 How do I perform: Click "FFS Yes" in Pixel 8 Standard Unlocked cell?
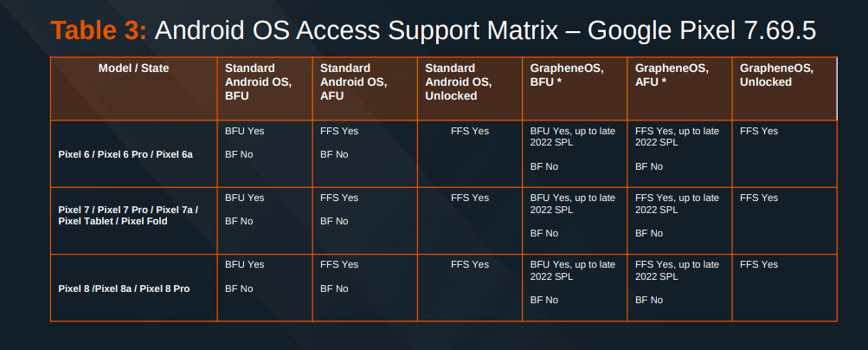[470, 265]
